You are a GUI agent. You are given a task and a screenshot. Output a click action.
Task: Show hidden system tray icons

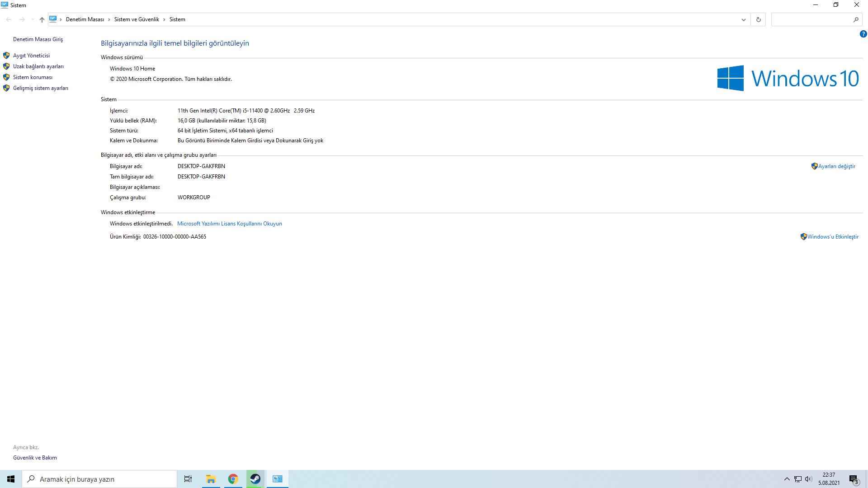[787, 479]
